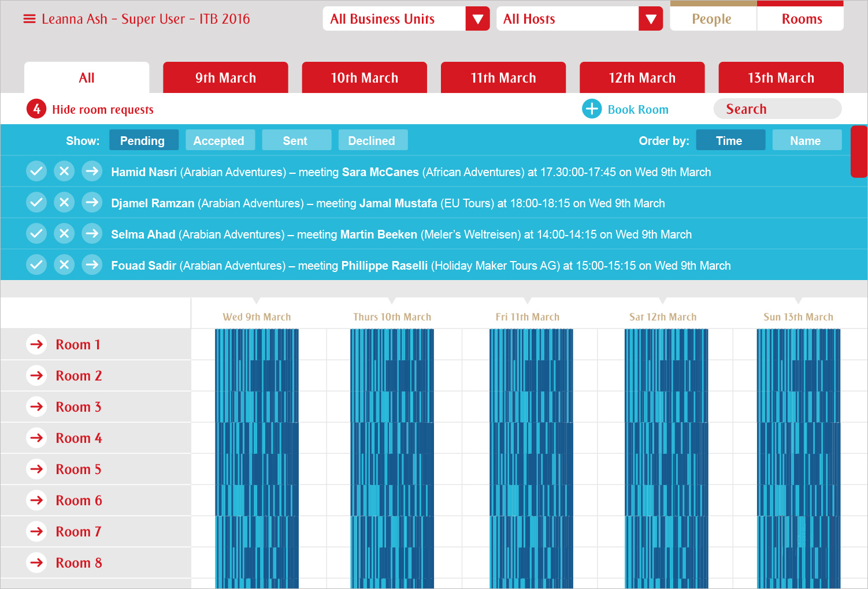Image resolution: width=868 pixels, height=589 pixels.
Task: Expand the All Business Units dropdown
Action: (477, 19)
